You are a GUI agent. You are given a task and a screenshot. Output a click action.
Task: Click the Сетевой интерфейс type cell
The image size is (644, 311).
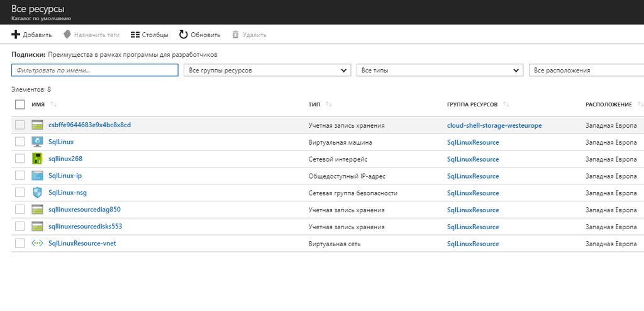click(x=338, y=159)
